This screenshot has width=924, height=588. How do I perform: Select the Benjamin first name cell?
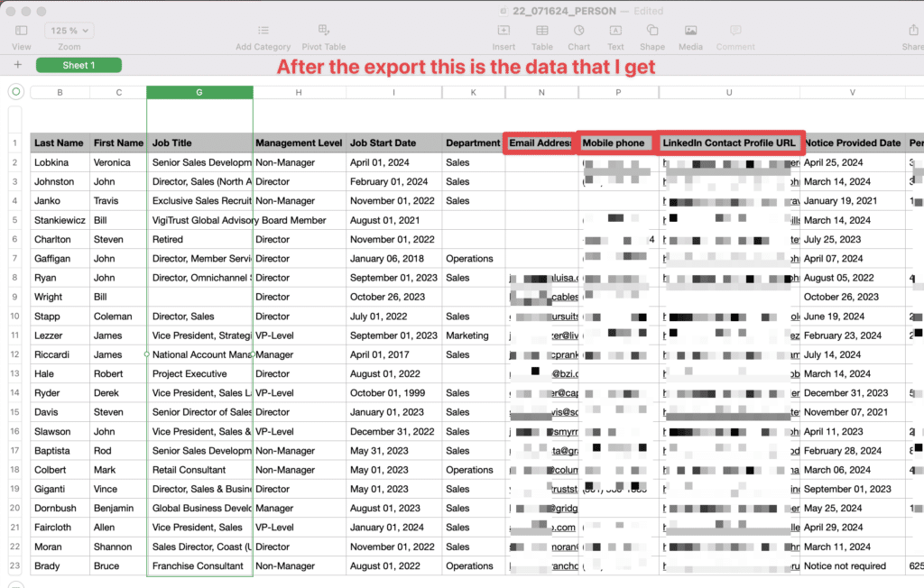[118, 509]
